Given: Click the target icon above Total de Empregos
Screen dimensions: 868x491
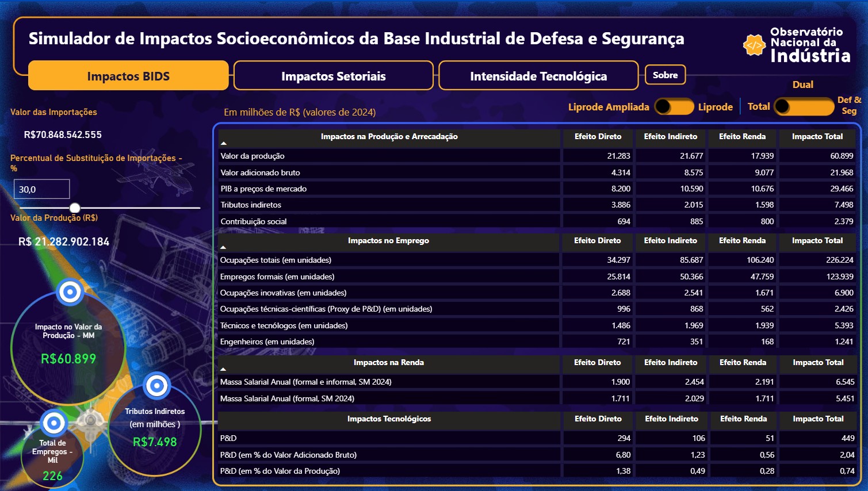Looking at the screenshot, I should (54, 424).
